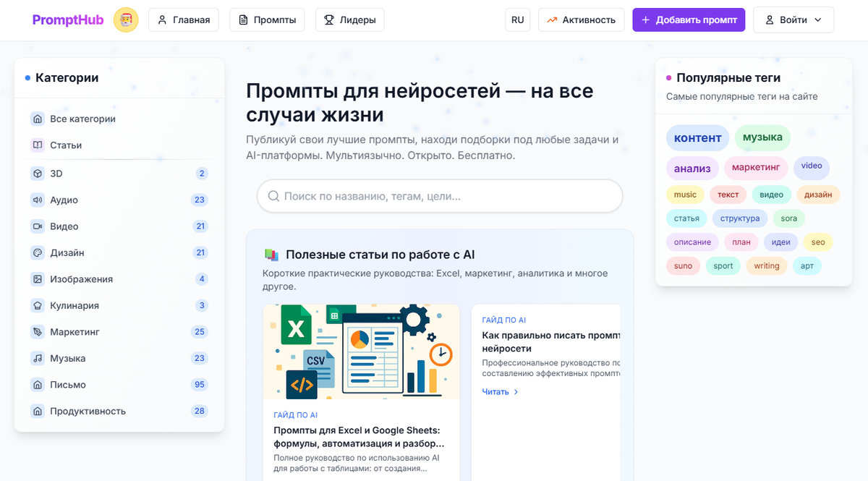Select the текст tag

(x=728, y=195)
